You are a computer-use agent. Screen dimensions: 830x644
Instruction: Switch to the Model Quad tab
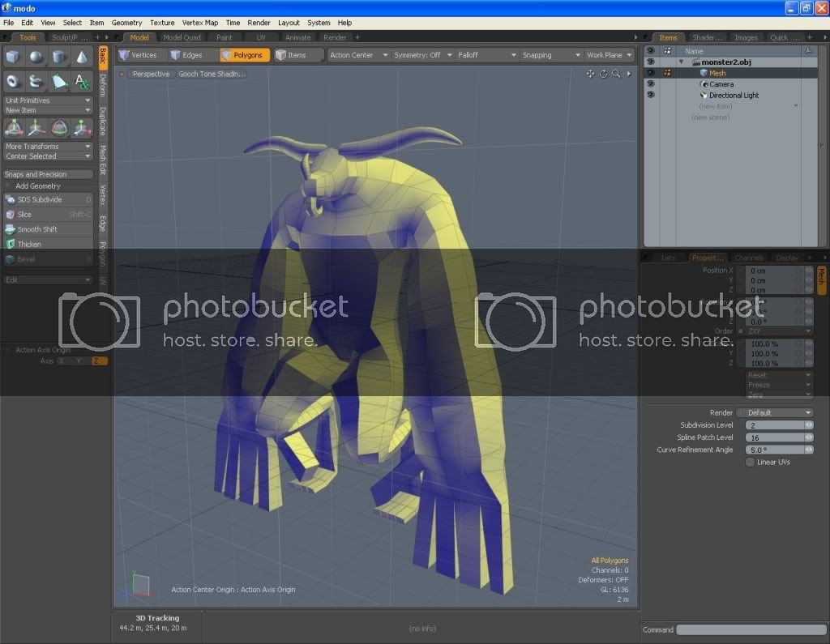click(x=182, y=37)
